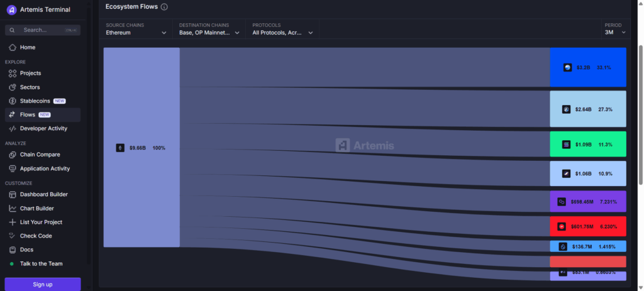Open Projects in the sidebar
Image resolution: width=644 pixels, height=291 pixels.
(x=43, y=73)
